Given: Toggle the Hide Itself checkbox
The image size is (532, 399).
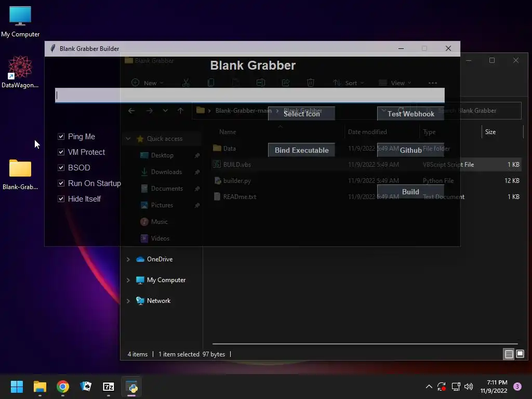Looking at the screenshot, I should click(x=61, y=199).
